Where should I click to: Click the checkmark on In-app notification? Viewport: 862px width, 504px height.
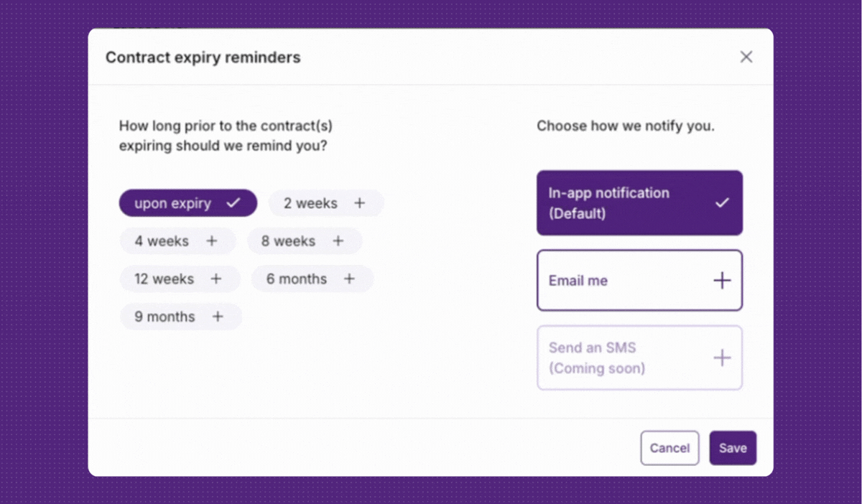[x=723, y=203]
